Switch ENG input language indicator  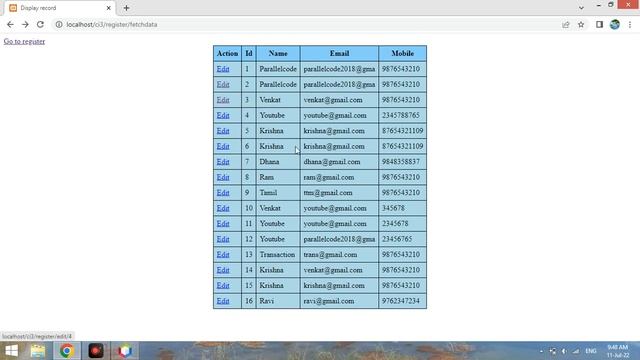pos(591,351)
